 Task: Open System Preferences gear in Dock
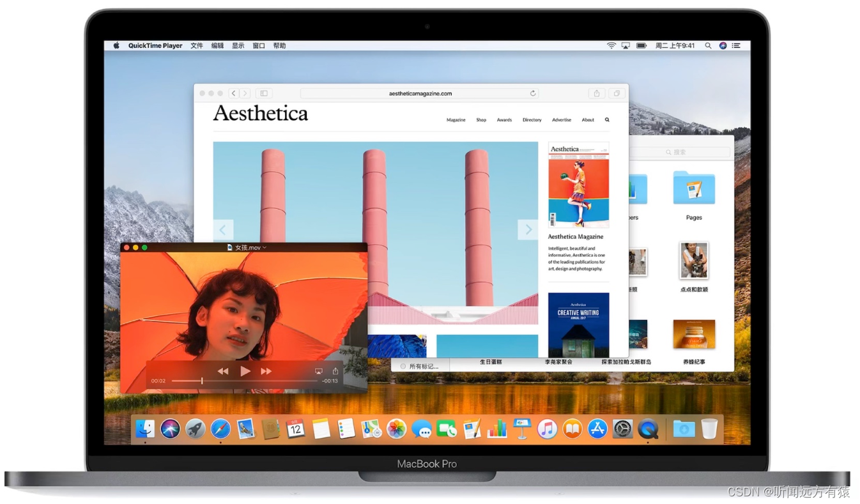[622, 428]
